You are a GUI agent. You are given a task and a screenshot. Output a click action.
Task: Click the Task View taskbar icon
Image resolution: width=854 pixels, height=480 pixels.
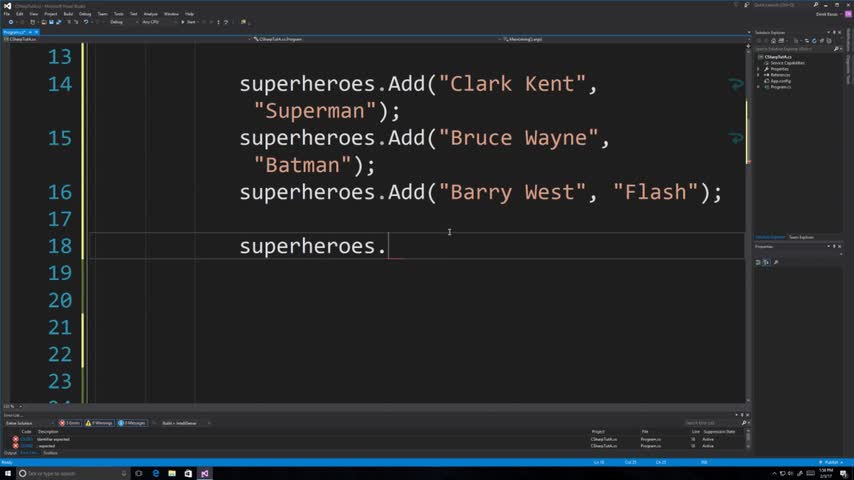point(139,473)
